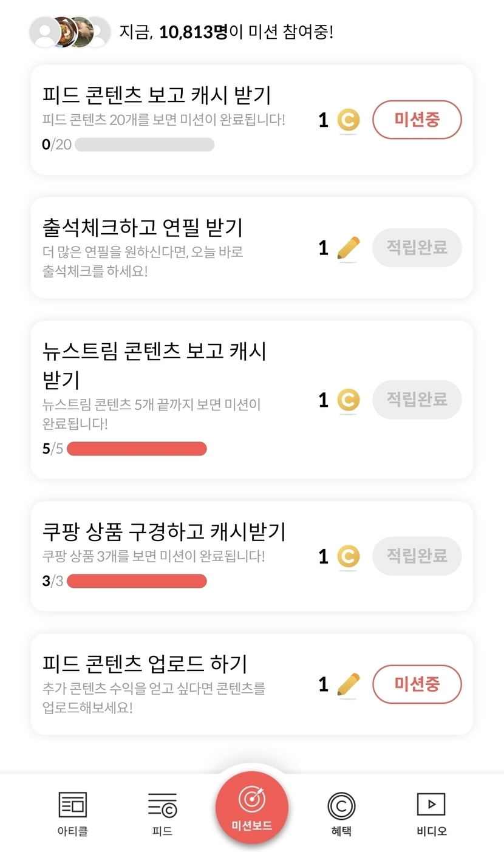The image size is (504, 852).
Task: Tap the gold coin on 뉴스트림 mission
Action: [348, 400]
